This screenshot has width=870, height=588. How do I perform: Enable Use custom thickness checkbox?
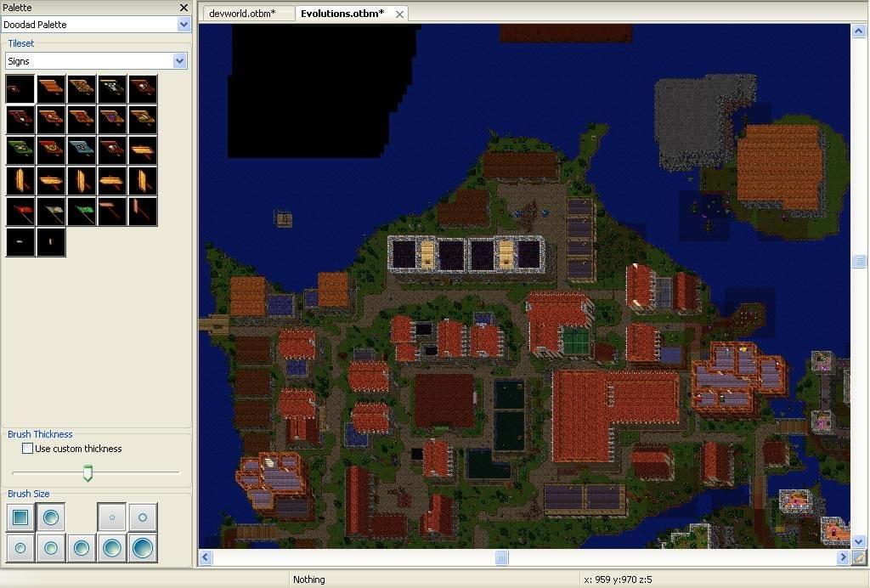[x=27, y=448]
